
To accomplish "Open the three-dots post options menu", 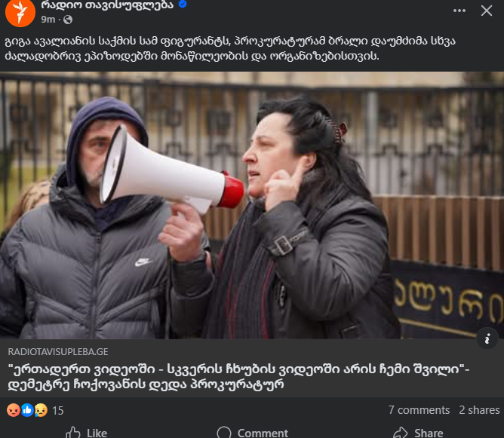I will point(459,11).
